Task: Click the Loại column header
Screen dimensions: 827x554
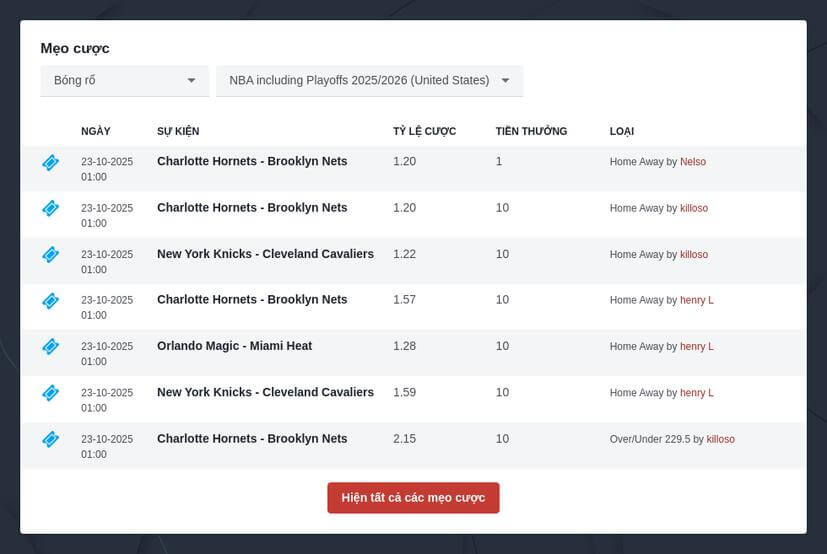Action: [x=621, y=131]
